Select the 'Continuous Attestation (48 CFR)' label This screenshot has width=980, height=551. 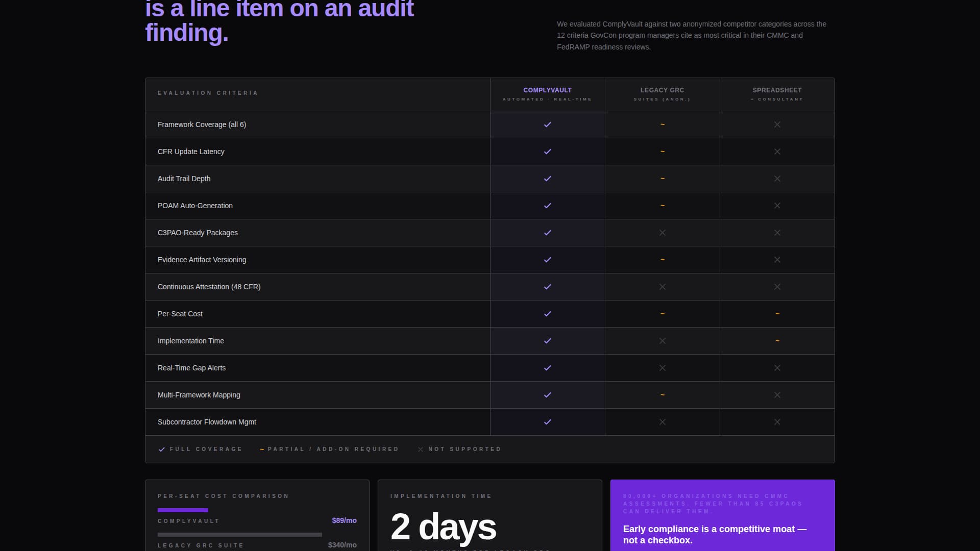[209, 287]
